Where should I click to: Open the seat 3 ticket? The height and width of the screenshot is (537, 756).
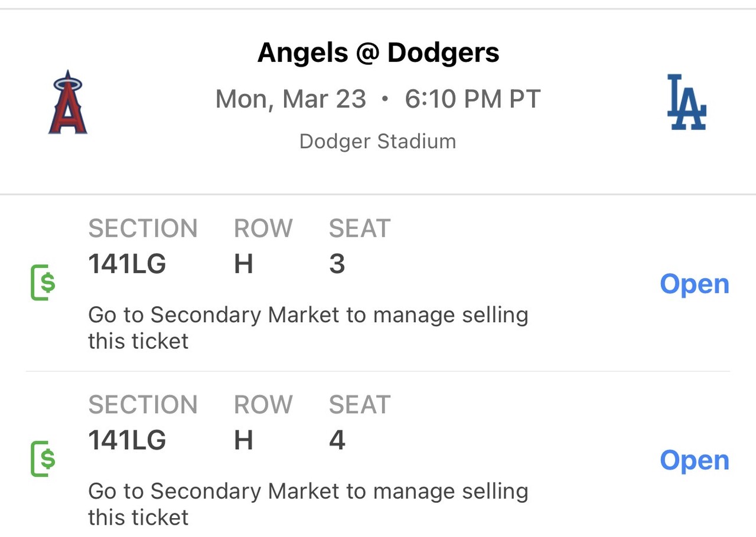click(x=694, y=284)
